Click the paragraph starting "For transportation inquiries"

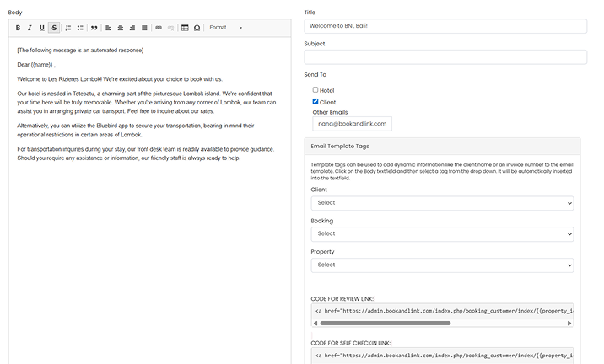click(x=146, y=153)
